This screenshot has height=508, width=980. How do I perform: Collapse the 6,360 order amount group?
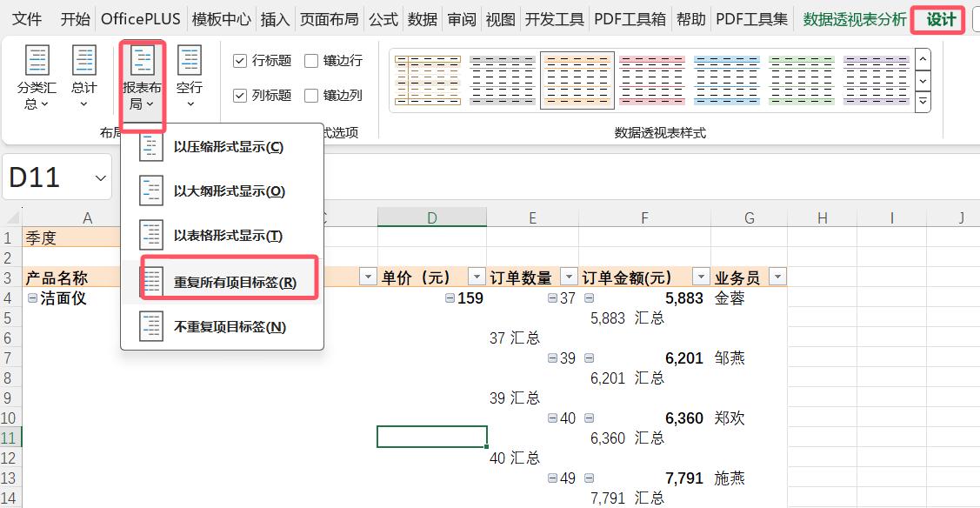pyautogui.click(x=589, y=418)
